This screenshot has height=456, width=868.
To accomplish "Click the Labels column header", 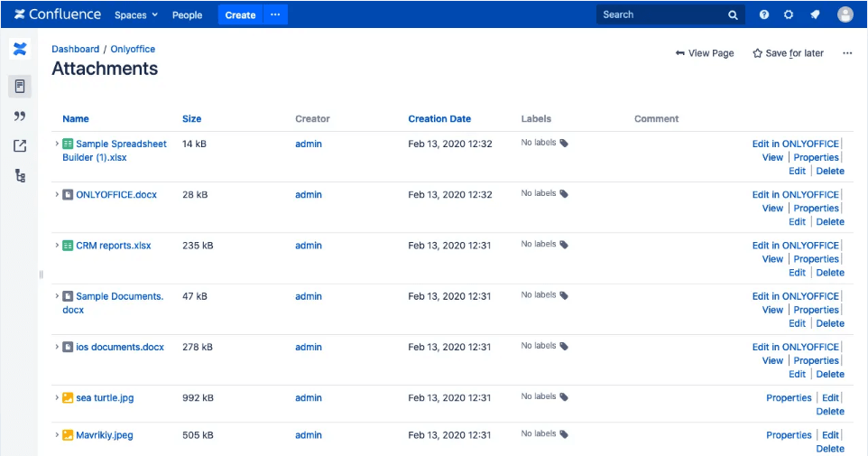I will 536,118.
